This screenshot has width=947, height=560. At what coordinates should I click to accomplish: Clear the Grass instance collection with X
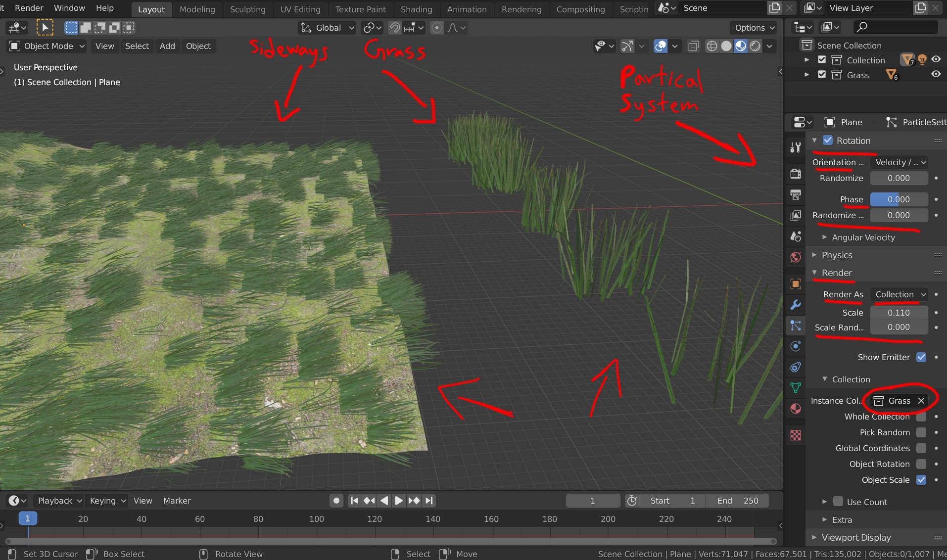pyautogui.click(x=921, y=401)
